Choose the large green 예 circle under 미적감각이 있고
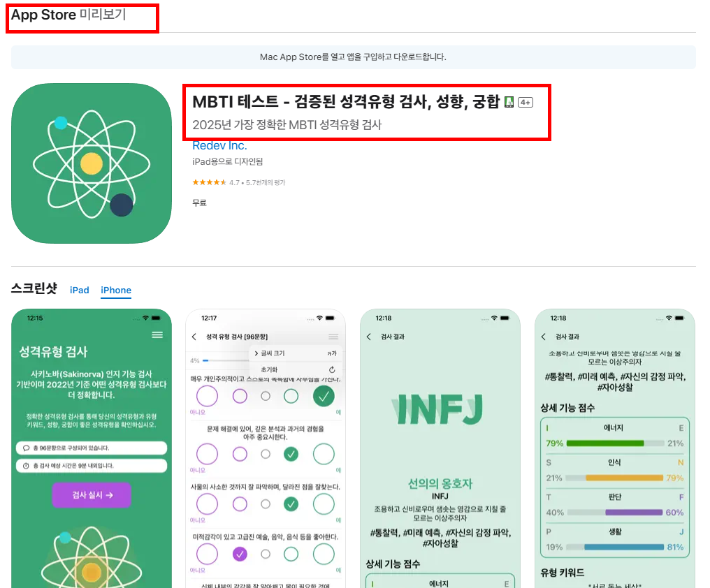This screenshot has height=588, width=710. [x=324, y=554]
